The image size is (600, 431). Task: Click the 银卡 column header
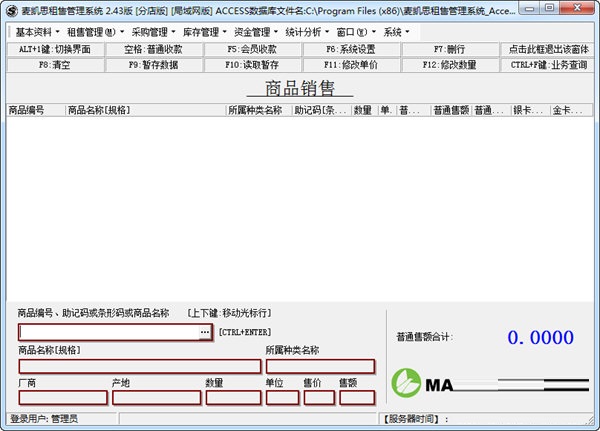click(x=531, y=110)
